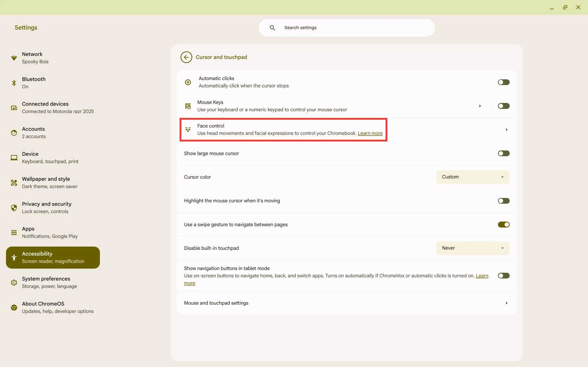Click the Device laptop icon

coord(14,157)
